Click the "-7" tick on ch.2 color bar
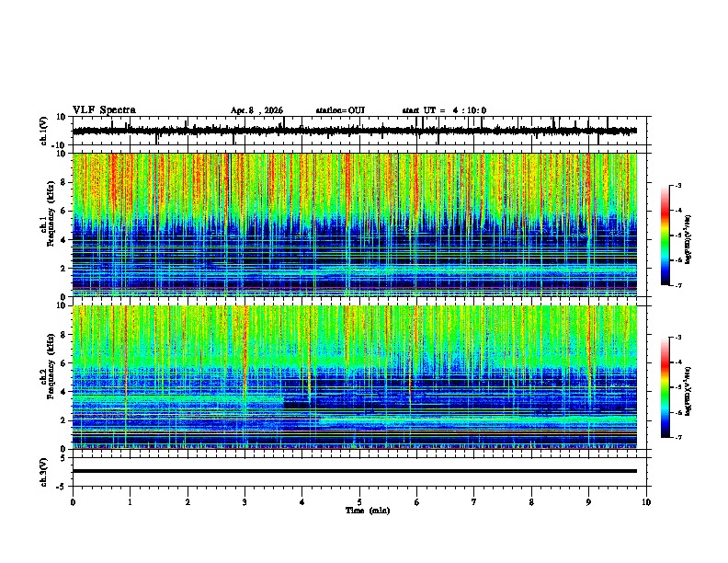 [x=678, y=437]
